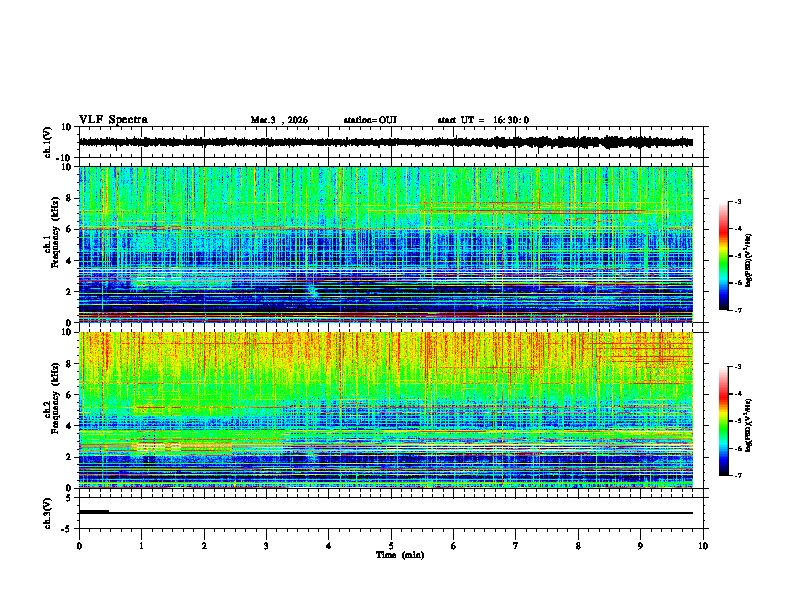The image size is (792, 612).
Task: Click the 'start UT = 16:30: 0' text
Action: 483,120
